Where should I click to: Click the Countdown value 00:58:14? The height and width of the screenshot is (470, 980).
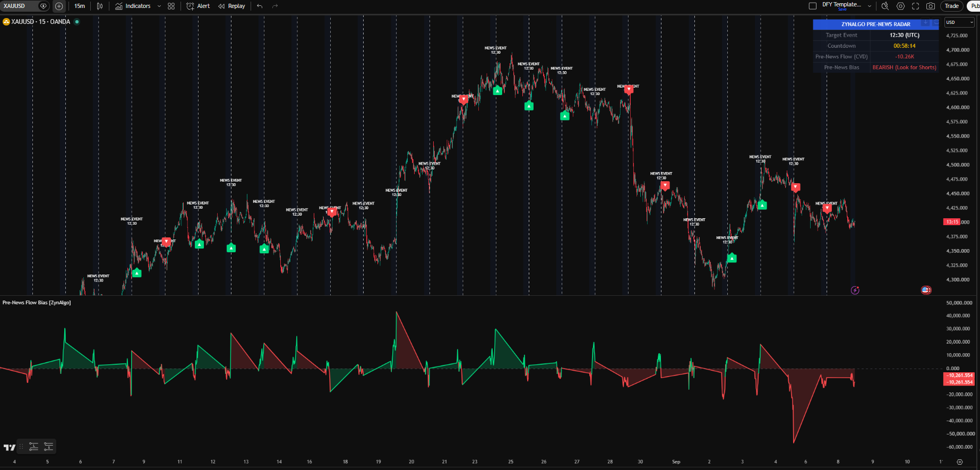pyautogui.click(x=905, y=46)
